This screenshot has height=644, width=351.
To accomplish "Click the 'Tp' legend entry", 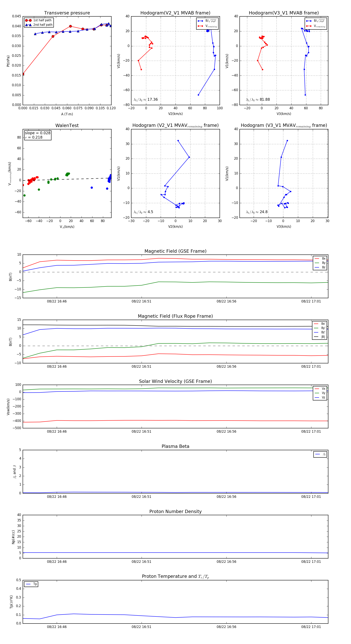I will pyautogui.click(x=31, y=584).
